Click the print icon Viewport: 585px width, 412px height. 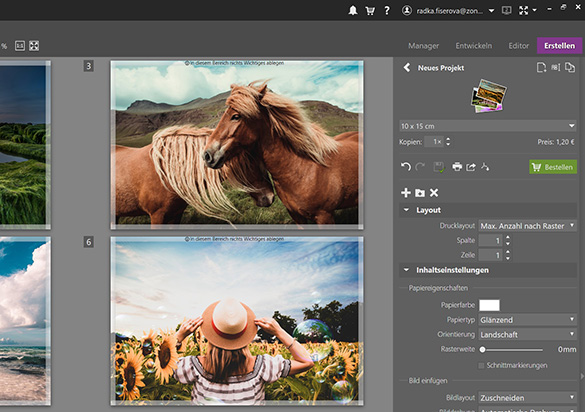coord(457,166)
